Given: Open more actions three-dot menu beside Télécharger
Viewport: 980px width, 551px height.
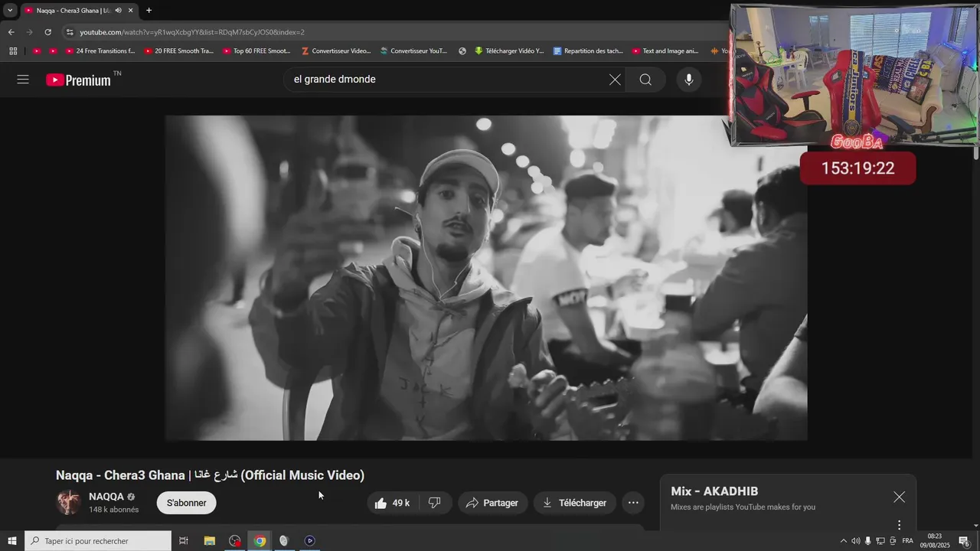Looking at the screenshot, I should click(x=633, y=503).
